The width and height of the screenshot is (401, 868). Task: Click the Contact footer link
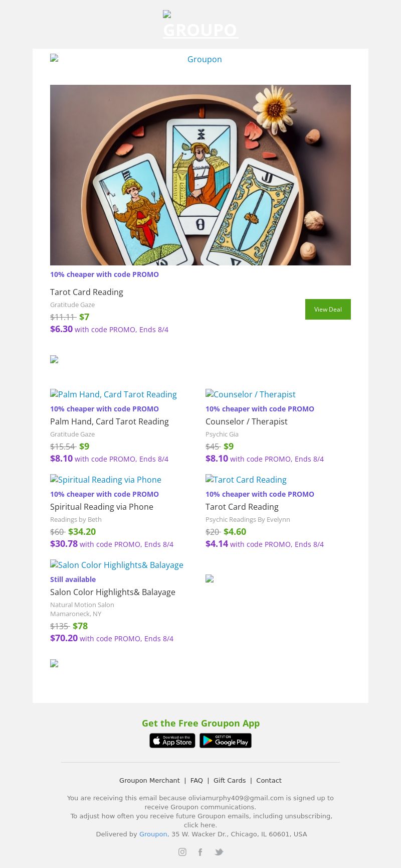click(269, 780)
